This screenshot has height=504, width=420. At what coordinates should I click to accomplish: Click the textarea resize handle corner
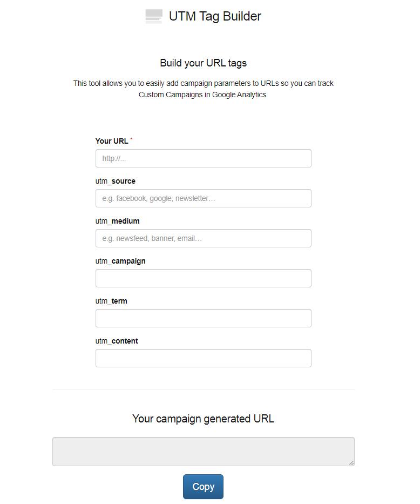point(351,463)
